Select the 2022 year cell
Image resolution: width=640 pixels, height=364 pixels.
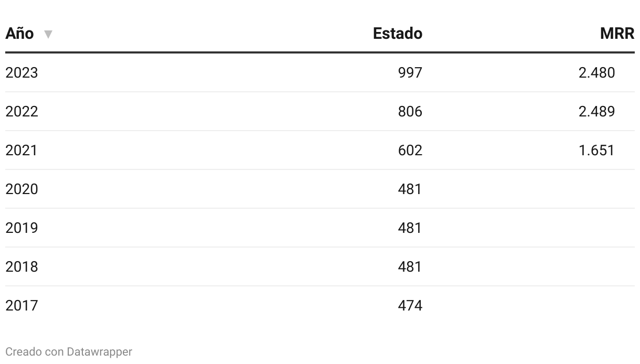click(22, 111)
